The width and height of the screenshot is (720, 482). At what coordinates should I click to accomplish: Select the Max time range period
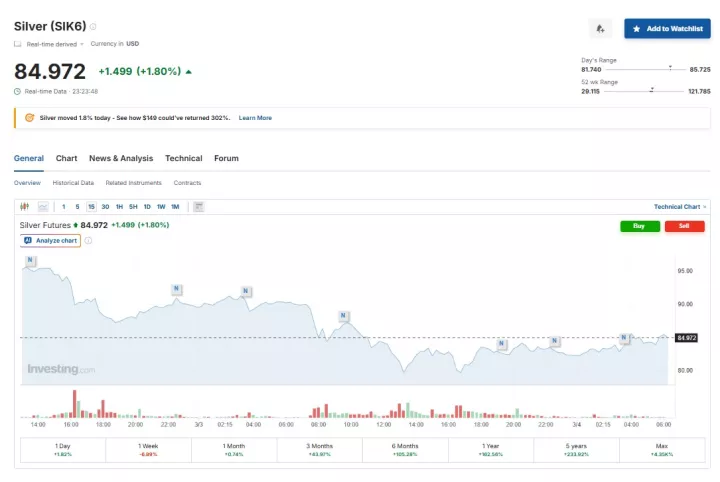pos(661,449)
